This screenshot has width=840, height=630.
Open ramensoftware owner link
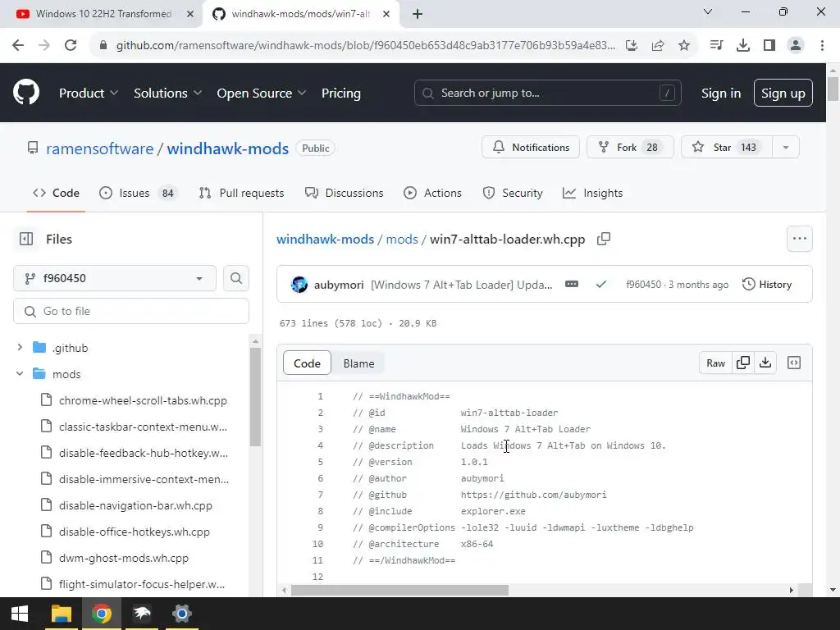click(99, 148)
